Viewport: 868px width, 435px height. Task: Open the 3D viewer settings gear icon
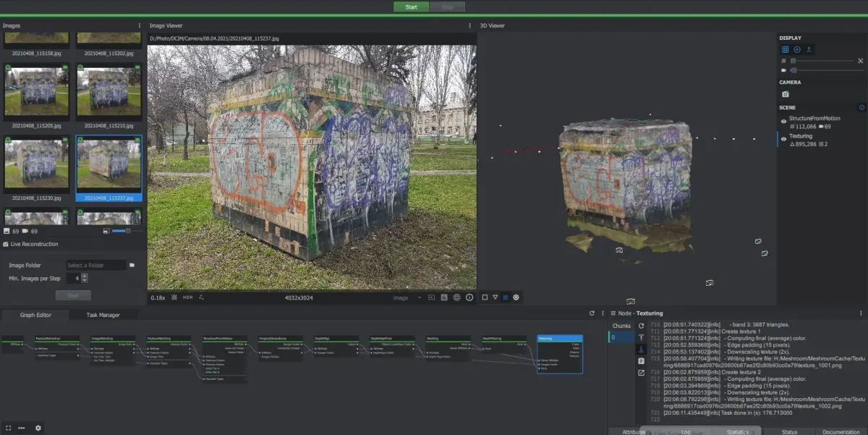tap(516, 297)
